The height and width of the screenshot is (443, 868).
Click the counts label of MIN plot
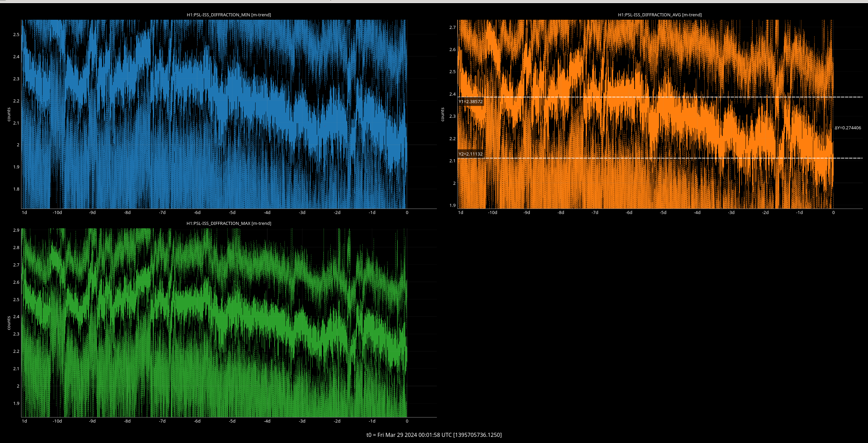(x=9, y=114)
